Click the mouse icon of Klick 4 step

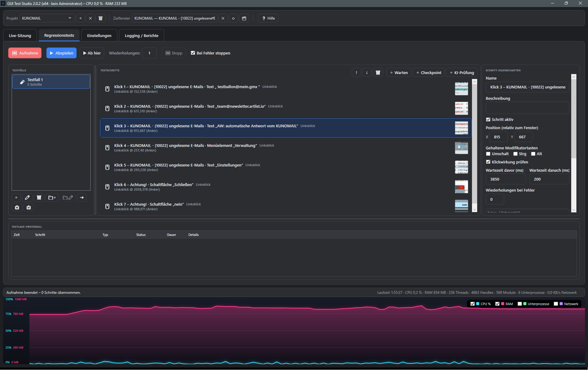click(107, 148)
